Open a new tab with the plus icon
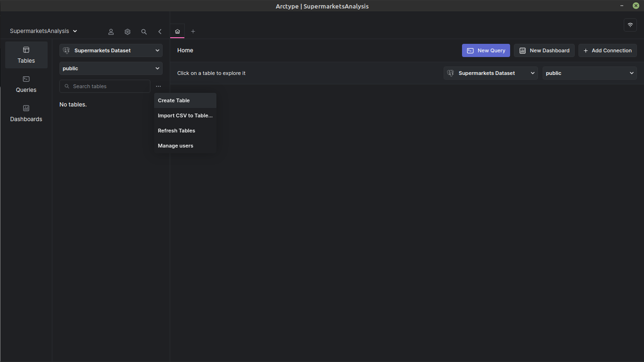Screen dimensions: 644x362 (x=193, y=31)
